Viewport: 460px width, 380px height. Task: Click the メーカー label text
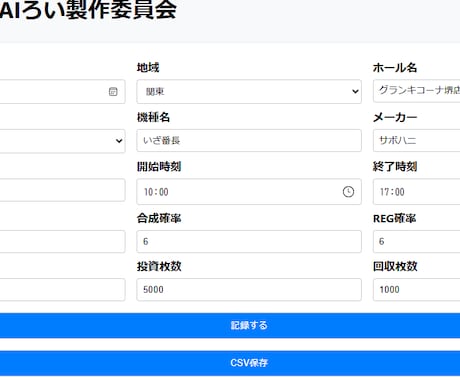395,117
